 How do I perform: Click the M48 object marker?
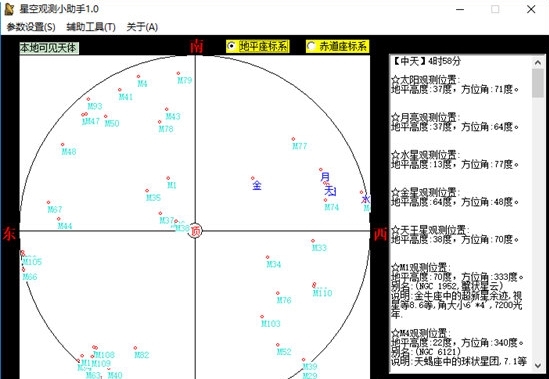pyautogui.click(x=62, y=144)
